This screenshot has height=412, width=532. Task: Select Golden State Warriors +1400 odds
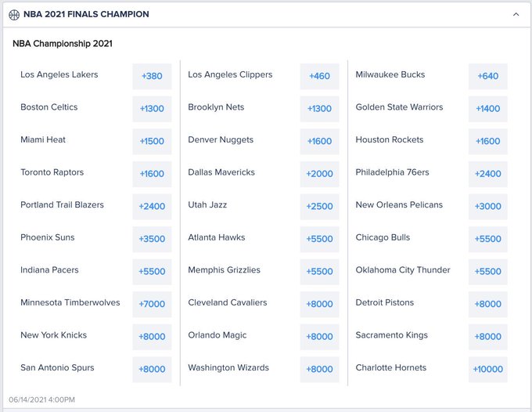click(488, 109)
